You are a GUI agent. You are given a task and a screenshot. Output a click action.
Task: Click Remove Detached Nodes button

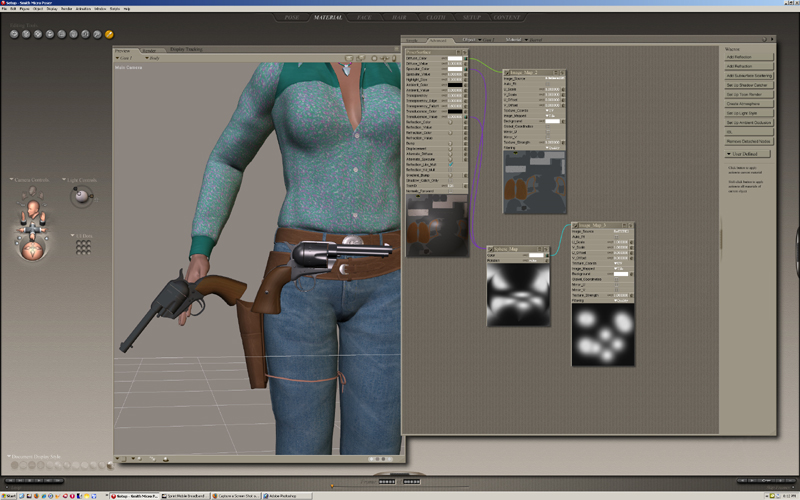[748, 141]
